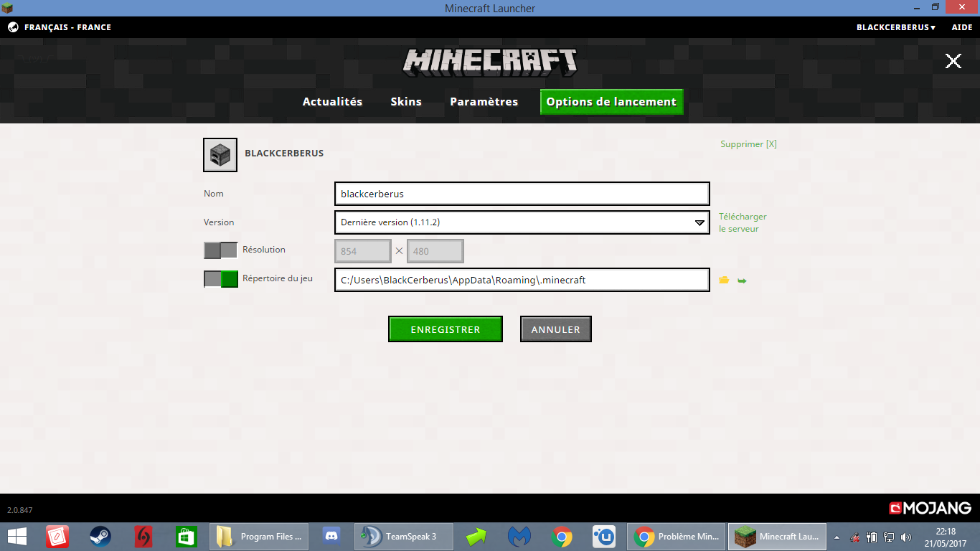Click the Nom input field
980x551 pixels.
[x=522, y=194]
